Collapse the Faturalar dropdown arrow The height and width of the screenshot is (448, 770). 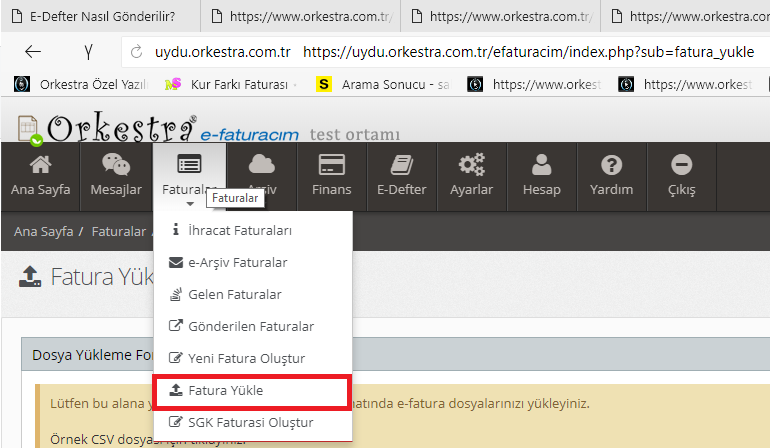(x=190, y=204)
